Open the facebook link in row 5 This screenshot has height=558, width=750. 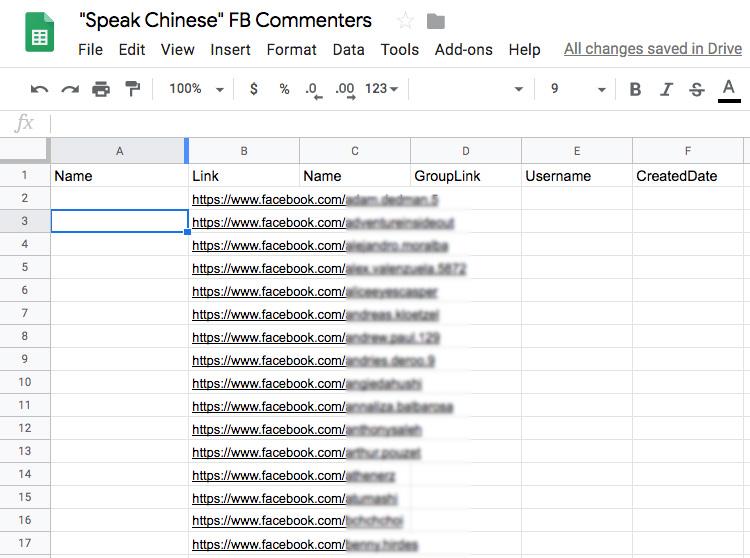(x=329, y=268)
